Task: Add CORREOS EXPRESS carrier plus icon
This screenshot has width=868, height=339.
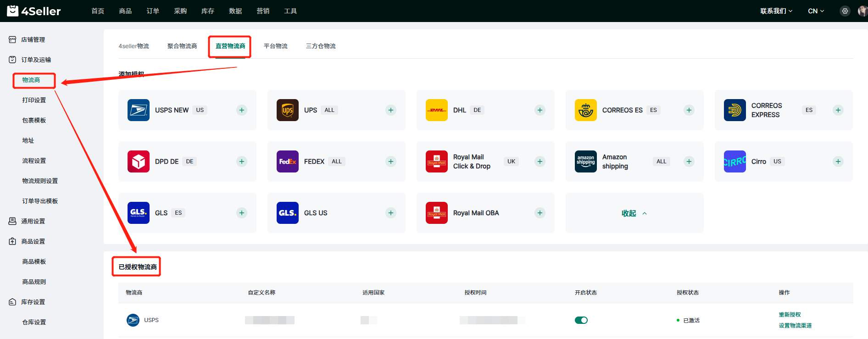Action: click(x=838, y=110)
